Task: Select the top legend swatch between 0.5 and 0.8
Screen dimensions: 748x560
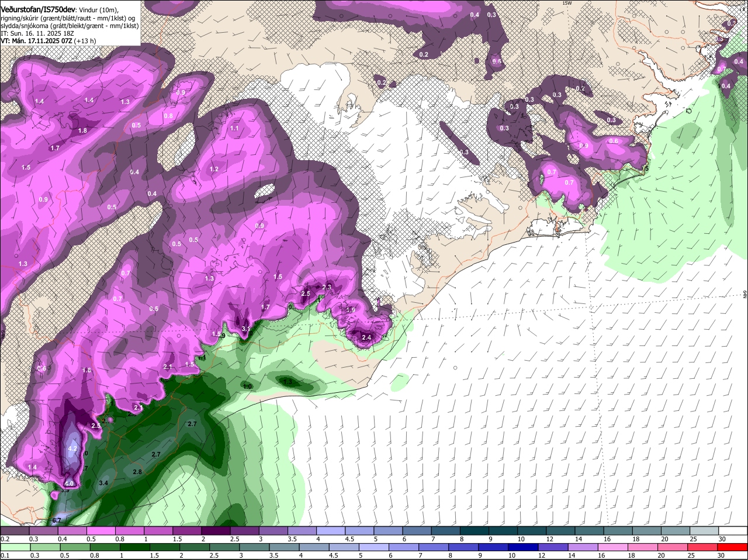Action: point(101,531)
